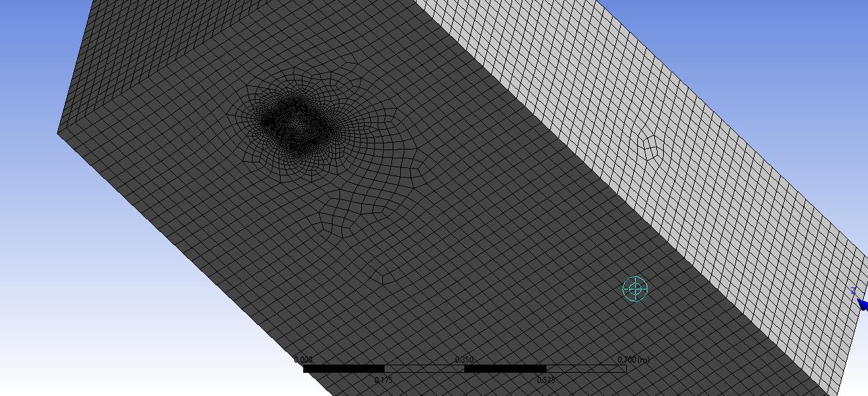Pick the small irregular mesh patch on light face
Viewport: 868px width, 396px height.
pyautogui.click(x=650, y=147)
